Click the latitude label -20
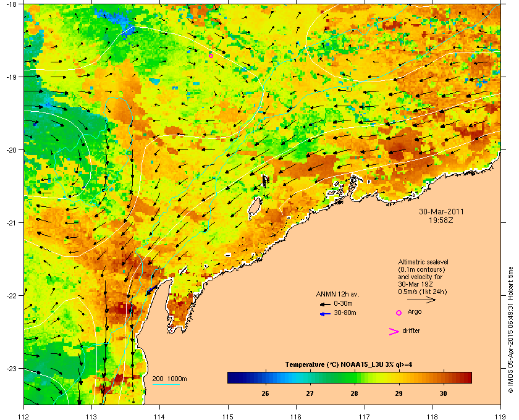The height and width of the screenshot is (420, 519). pos(11,149)
